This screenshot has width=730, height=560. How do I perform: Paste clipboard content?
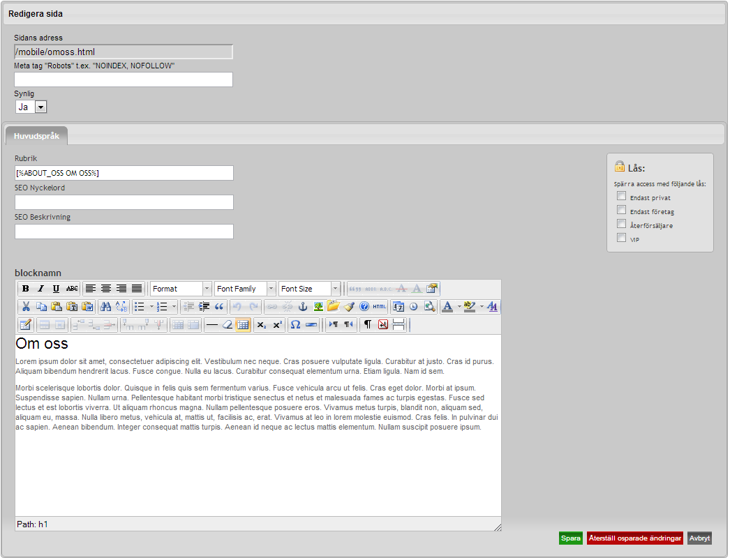57,307
